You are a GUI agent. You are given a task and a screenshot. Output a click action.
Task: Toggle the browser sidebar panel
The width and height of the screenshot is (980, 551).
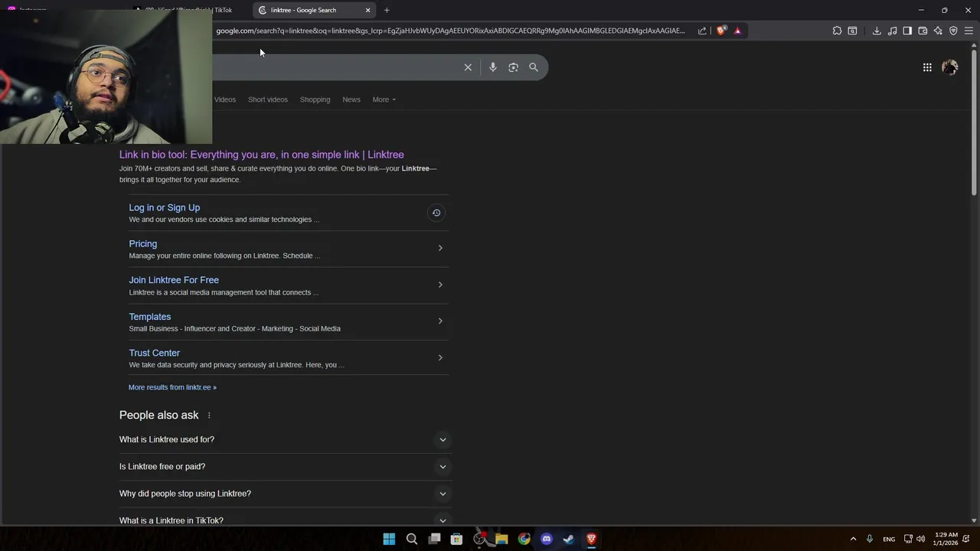[907, 31]
